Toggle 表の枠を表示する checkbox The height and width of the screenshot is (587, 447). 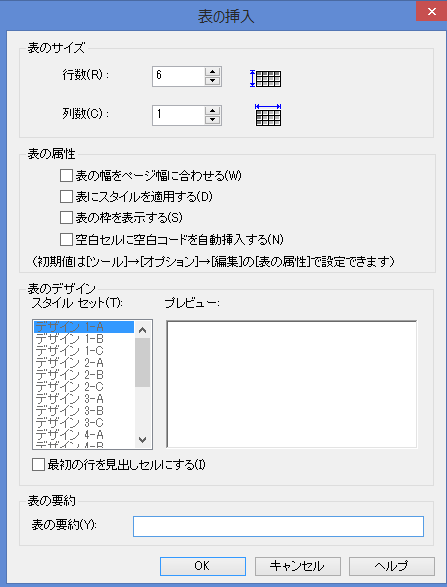66,218
